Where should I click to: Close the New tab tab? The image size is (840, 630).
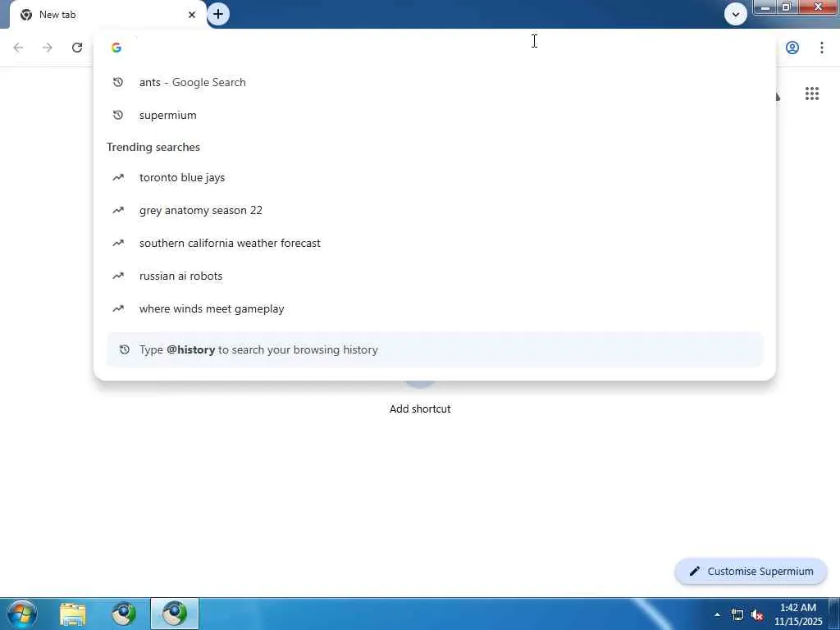[192, 15]
